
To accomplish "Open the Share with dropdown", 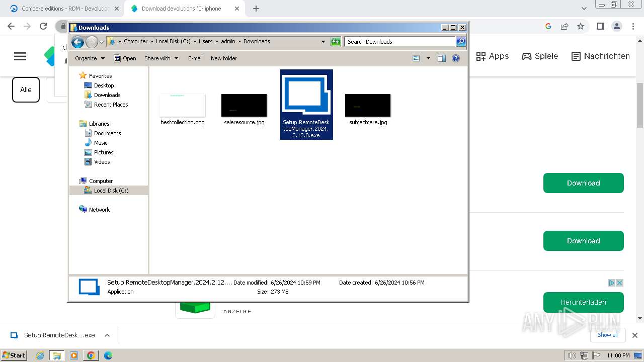I will coord(161,58).
